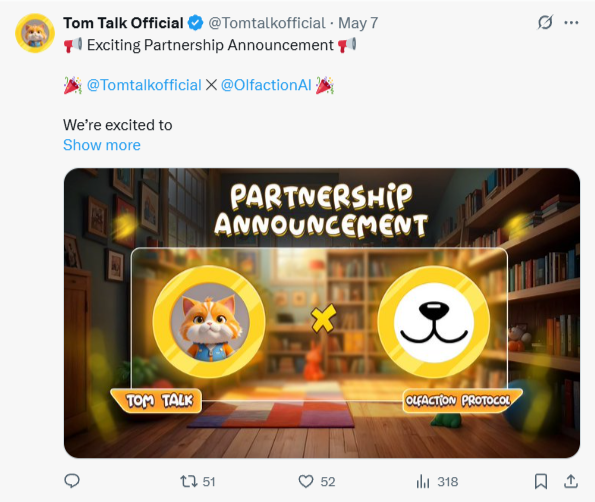Click the blue verified badge
This screenshot has height=502, width=595.
tap(195, 23)
